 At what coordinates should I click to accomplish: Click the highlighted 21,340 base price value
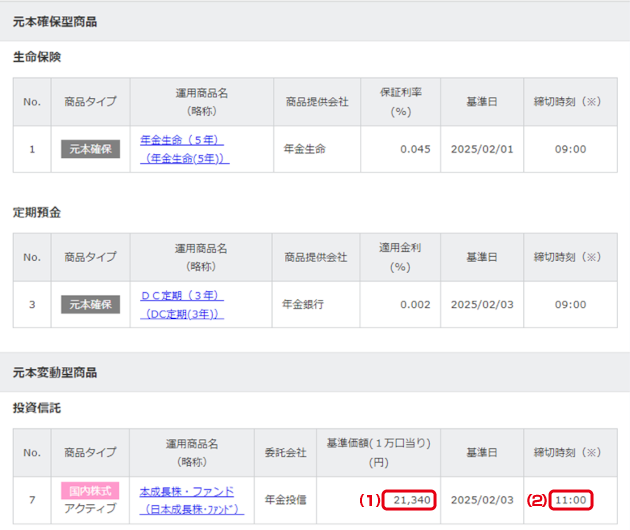[411, 499]
